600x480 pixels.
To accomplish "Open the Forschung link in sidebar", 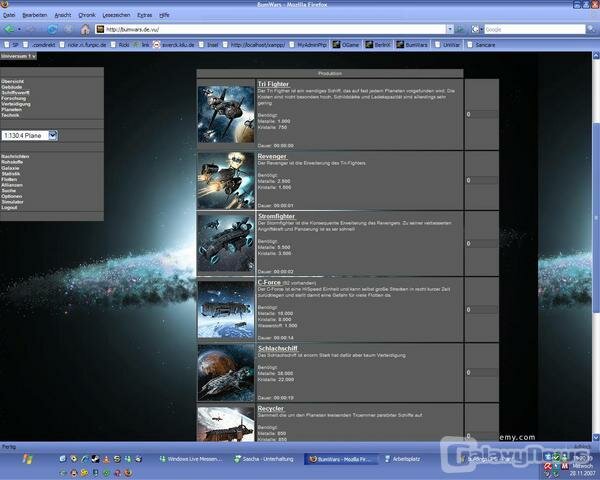I will [13, 98].
